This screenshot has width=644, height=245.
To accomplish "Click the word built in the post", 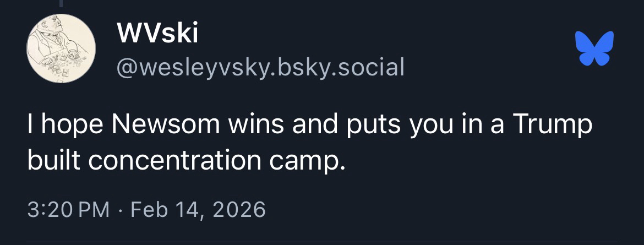I will 52,160.
